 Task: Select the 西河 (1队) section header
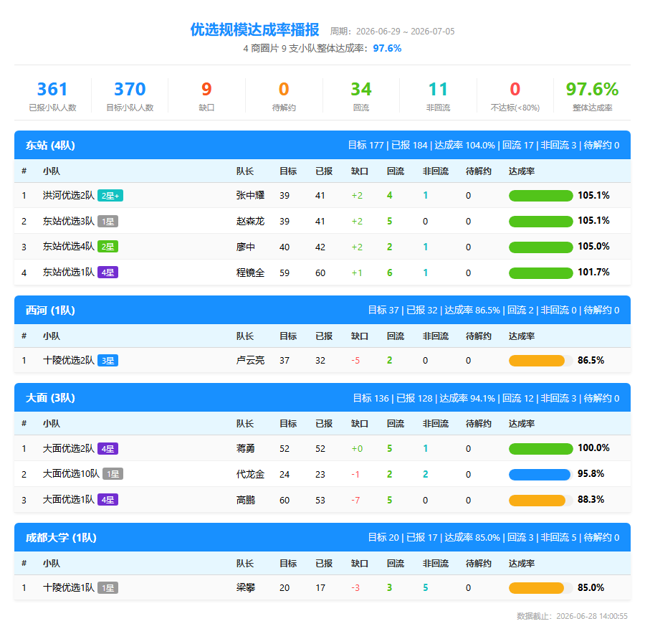pyautogui.click(x=322, y=310)
